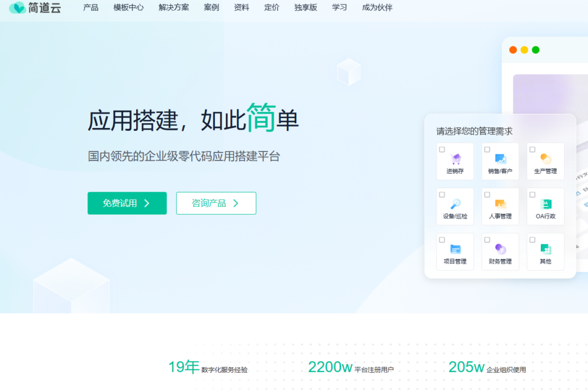
Task: Enable the 人事管理 checkbox
Action: pyautogui.click(x=487, y=194)
